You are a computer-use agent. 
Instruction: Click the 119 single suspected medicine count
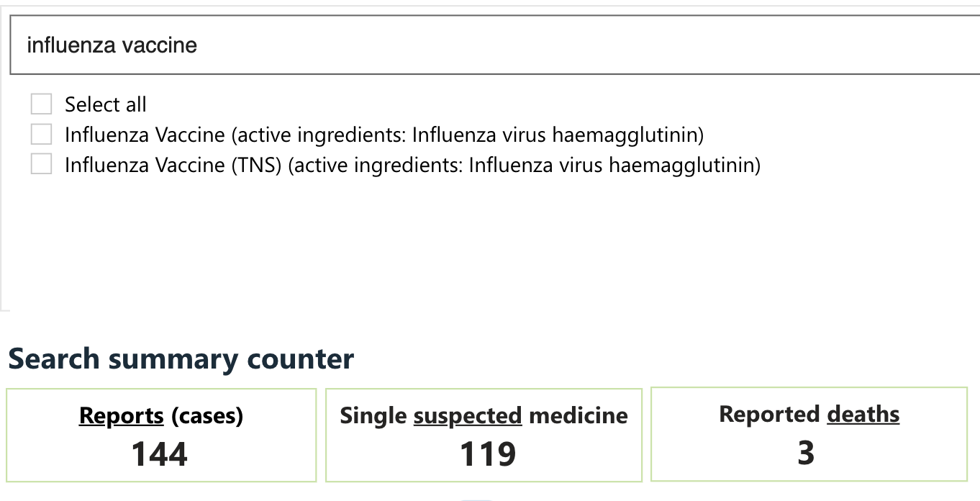point(488,454)
